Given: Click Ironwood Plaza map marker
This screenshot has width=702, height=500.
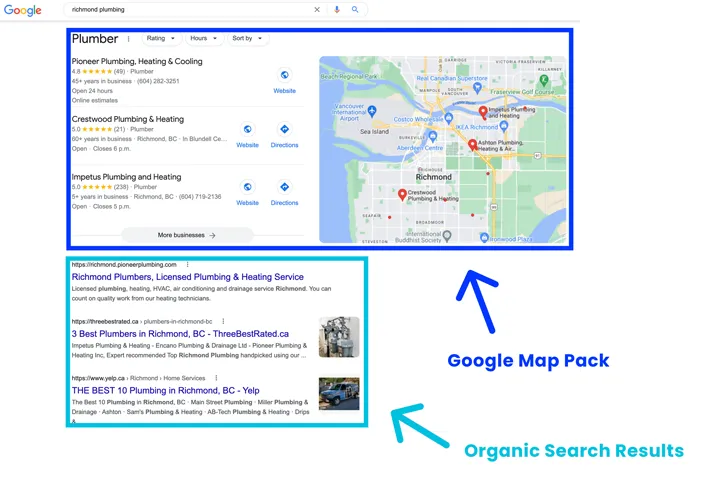Looking at the screenshot, I should (x=484, y=238).
